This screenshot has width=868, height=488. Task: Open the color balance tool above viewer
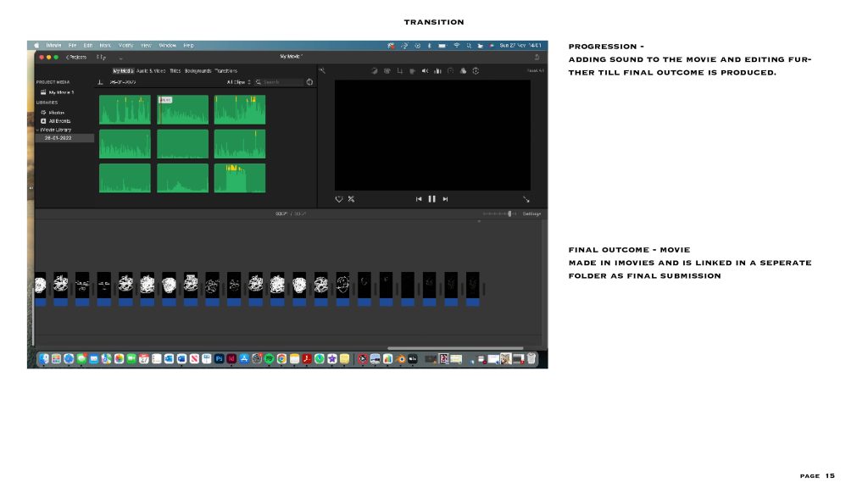coord(374,71)
